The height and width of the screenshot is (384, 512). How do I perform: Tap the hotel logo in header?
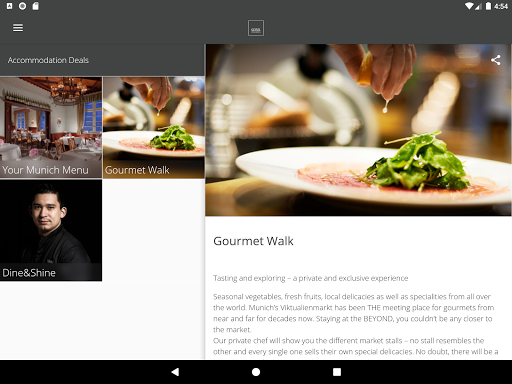point(256,28)
